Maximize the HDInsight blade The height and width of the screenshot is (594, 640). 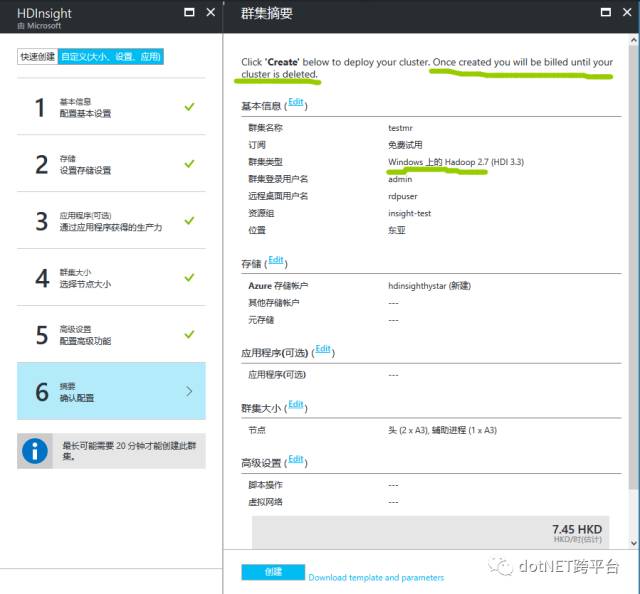tap(189, 12)
